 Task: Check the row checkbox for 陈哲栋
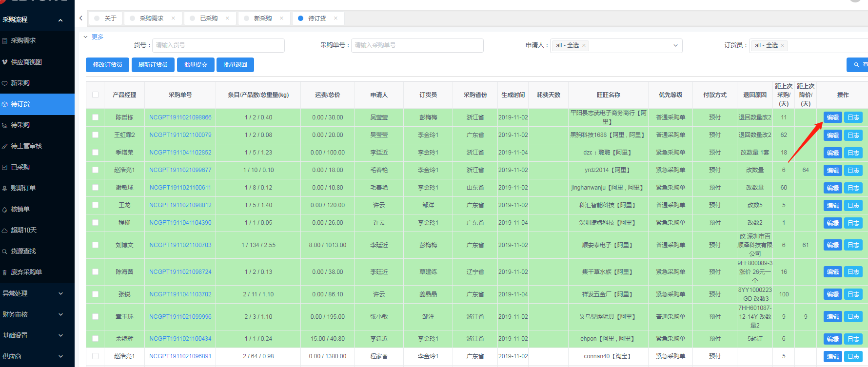pyautogui.click(x=95, y=117)
